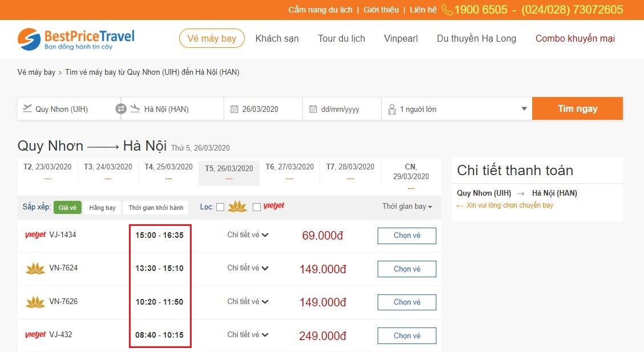The width and height of the screenshot is (644, 352).
Task: Swap departure and destination airports icon
Action: tap(121, 109)
